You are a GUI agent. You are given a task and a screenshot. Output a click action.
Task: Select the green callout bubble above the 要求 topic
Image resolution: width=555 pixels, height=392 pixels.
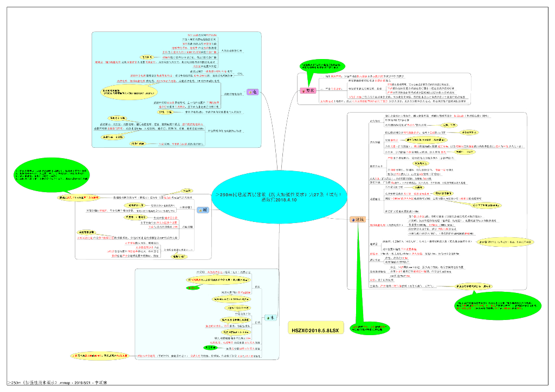click(x=322, y=66)
